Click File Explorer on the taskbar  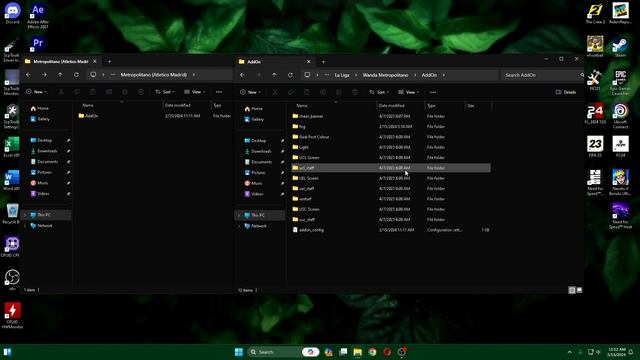358,352
